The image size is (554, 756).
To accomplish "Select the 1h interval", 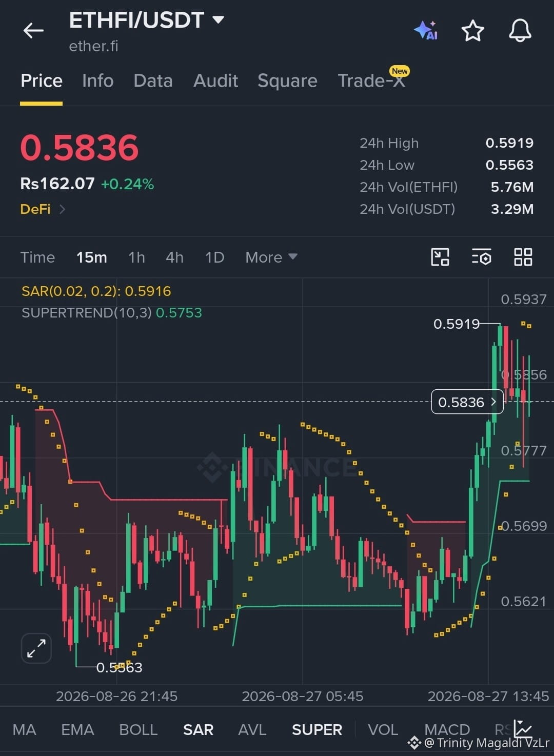I will click(136, 257).
